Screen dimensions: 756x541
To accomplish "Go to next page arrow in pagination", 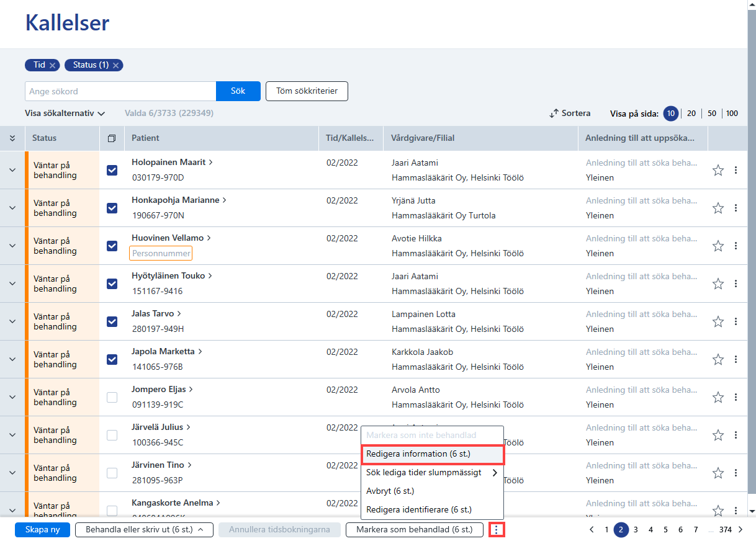I will (740, 530).
